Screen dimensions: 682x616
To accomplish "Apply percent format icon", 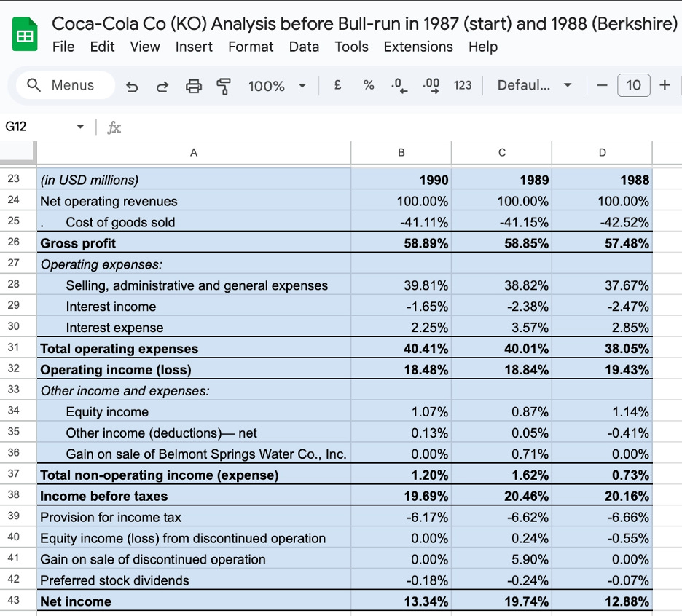I will click(x=369, y=85).
